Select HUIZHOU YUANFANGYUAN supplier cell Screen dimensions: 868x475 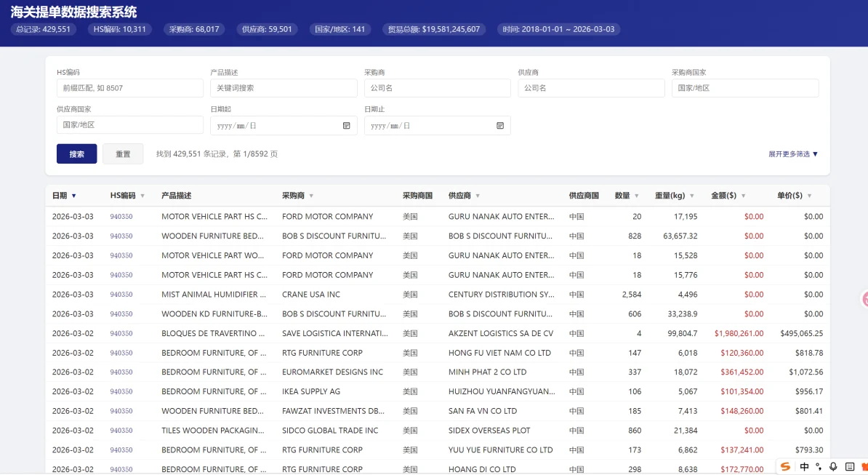[502, 391]
